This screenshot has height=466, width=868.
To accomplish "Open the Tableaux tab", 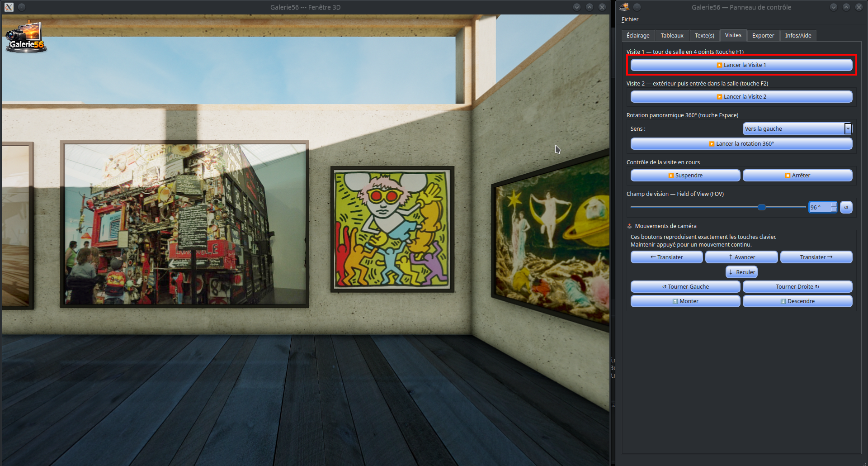I will coord(672,35).
